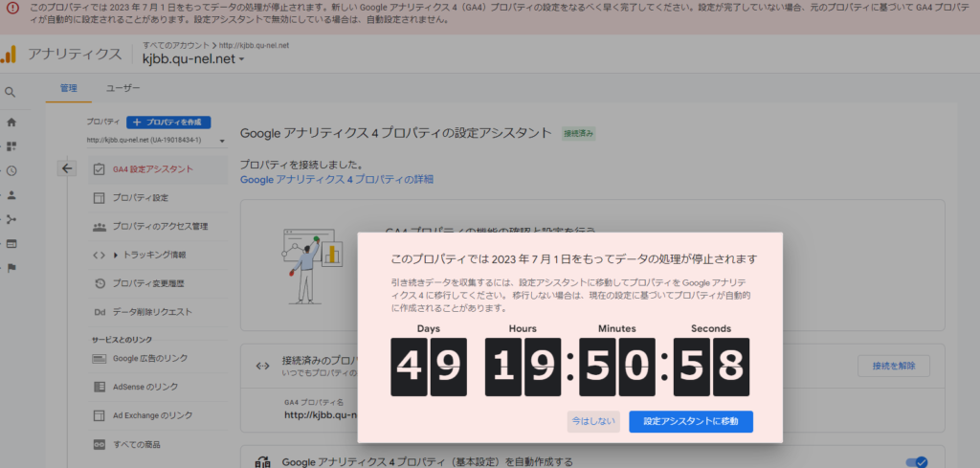Viewport: 980px width, 468px height.
Task: Toggle auto-create GA4 property switch
Action: pyautogui.click(x=916, y=462)
